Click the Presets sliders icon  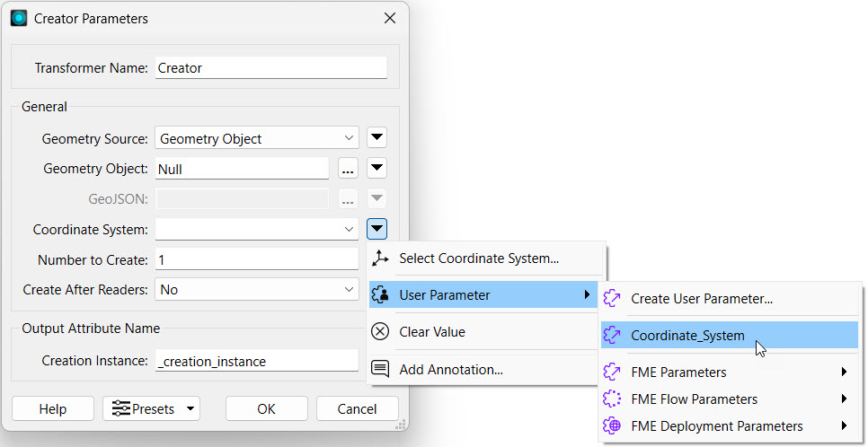coord(121,409)
